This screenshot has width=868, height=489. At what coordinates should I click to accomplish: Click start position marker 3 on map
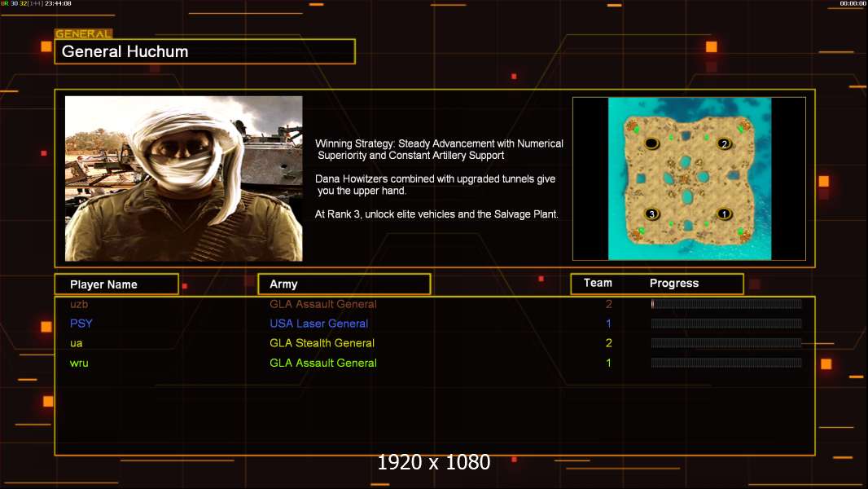tap(651, 214)
